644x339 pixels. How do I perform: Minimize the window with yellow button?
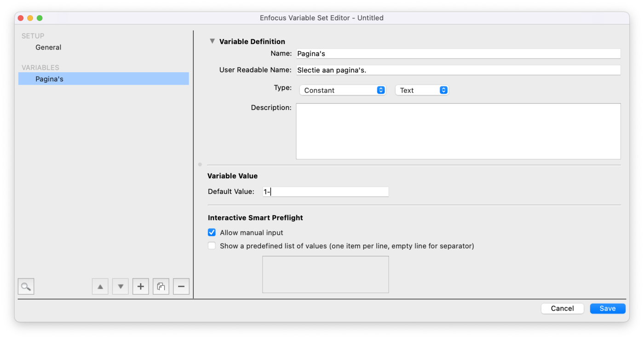pyautogui.click(x=30, y=18)
